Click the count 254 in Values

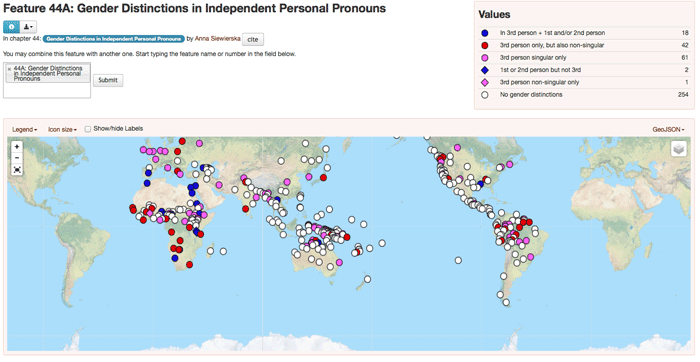[x=683, y=95]
